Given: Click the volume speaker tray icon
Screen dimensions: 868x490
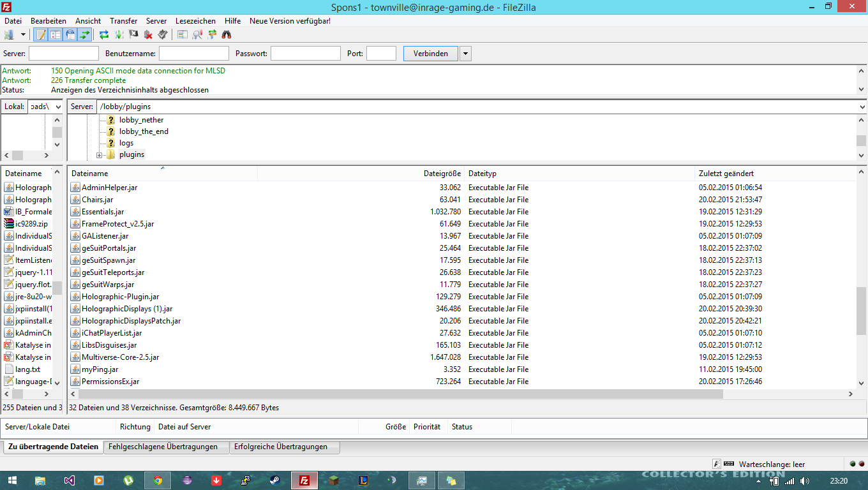Looking at the screenshot, I should tap(805, 480).
